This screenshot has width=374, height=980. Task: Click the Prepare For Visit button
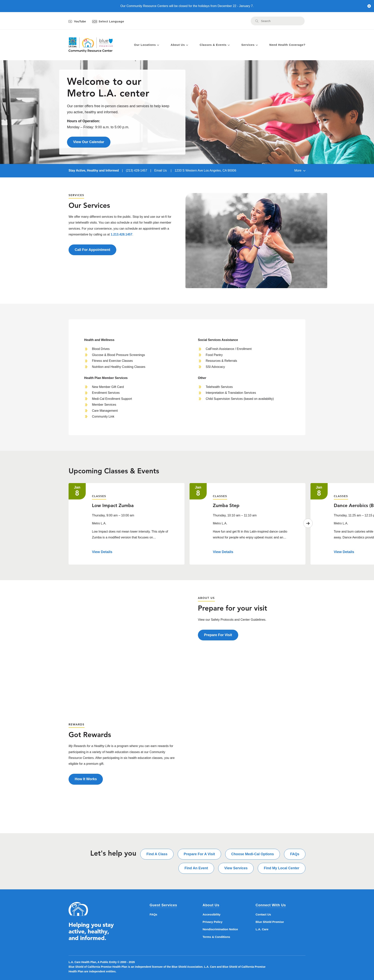(218, 635)
